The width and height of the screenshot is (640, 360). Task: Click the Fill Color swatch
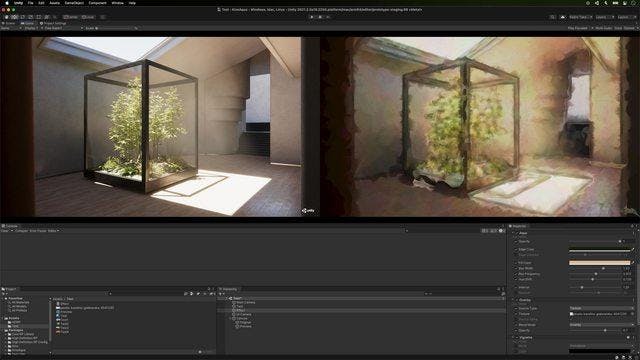599,263
